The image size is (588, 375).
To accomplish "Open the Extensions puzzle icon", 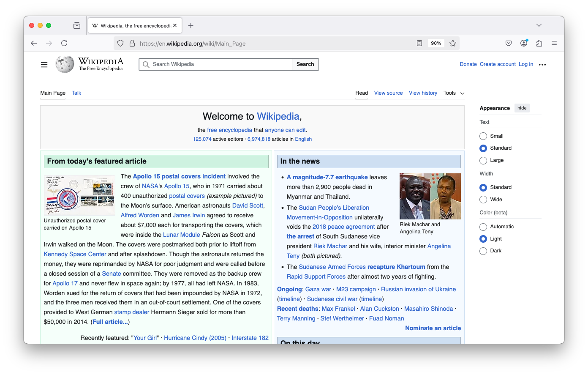I will pyautogui.click(x=539, y=43).
